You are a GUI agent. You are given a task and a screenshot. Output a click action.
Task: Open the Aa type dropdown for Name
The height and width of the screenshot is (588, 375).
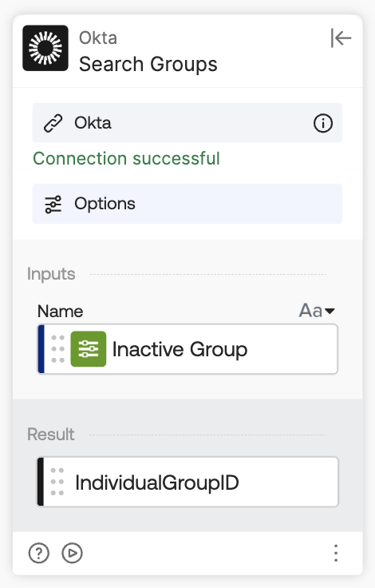(317, 311)
